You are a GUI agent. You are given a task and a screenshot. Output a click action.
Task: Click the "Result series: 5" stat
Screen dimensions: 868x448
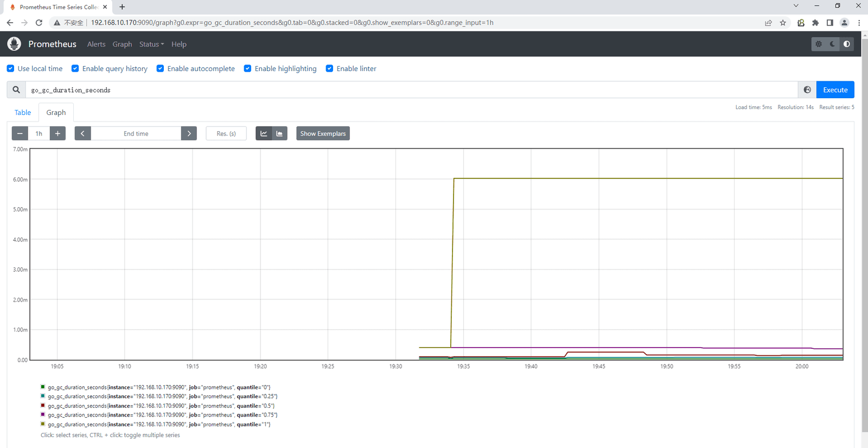pos(837,107)
